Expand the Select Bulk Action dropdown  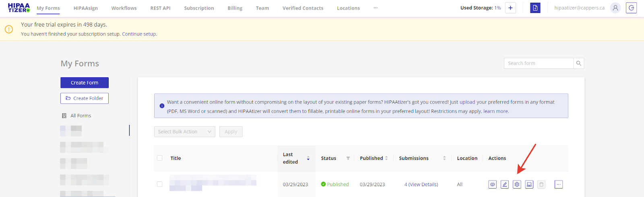184,132
